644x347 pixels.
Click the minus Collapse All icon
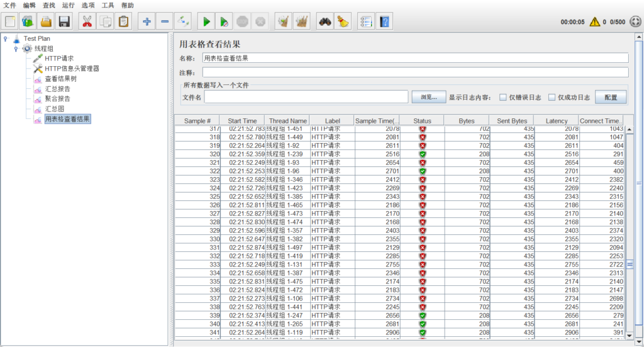165,21
